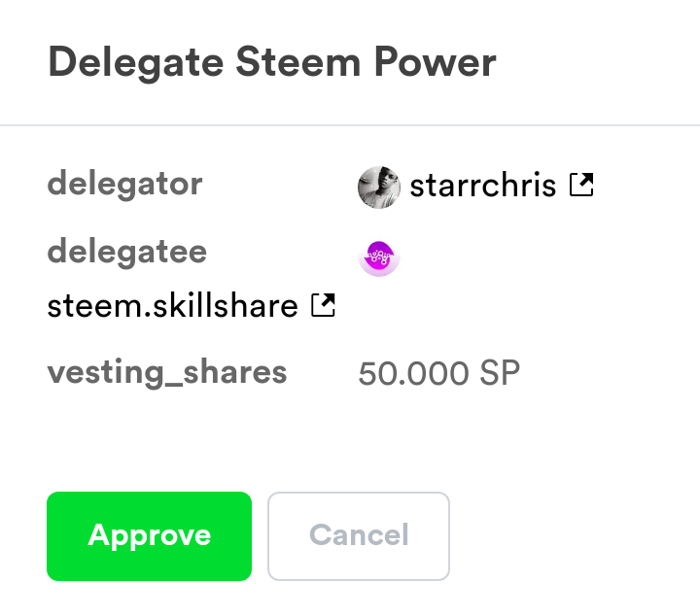The width and height of the screenshot is (700, 616).
Task: Open the steem.skillshare account link
Action: 172,306
